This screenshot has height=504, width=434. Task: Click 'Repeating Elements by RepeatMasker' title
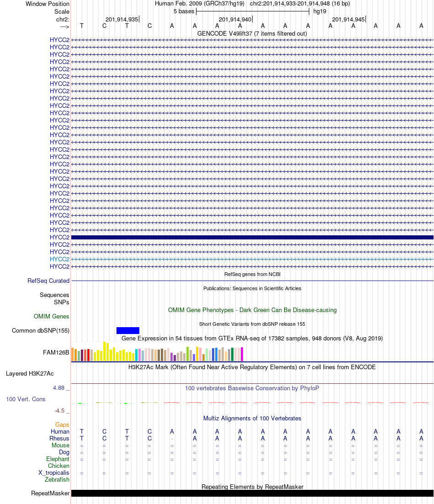click(x=252, y=487)
